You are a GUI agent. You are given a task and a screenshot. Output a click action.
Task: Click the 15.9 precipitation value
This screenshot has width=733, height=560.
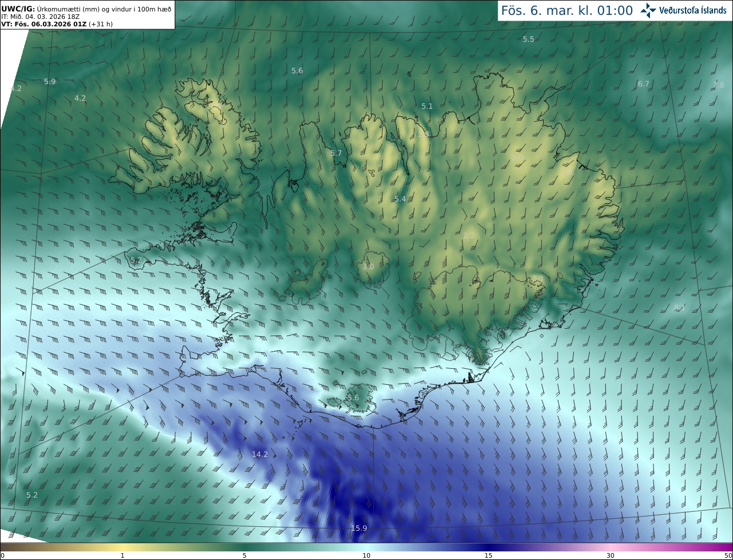pyautogui.click(x=359, y=528)
